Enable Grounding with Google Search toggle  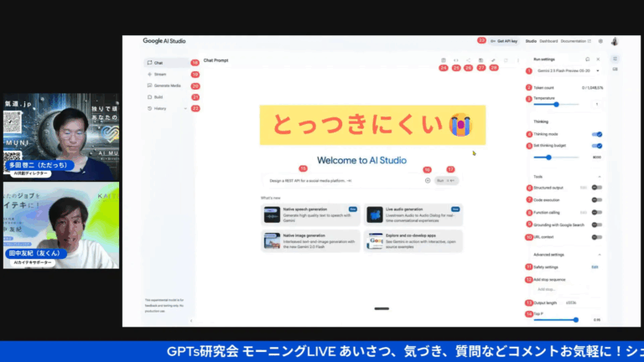click(597, 225)
